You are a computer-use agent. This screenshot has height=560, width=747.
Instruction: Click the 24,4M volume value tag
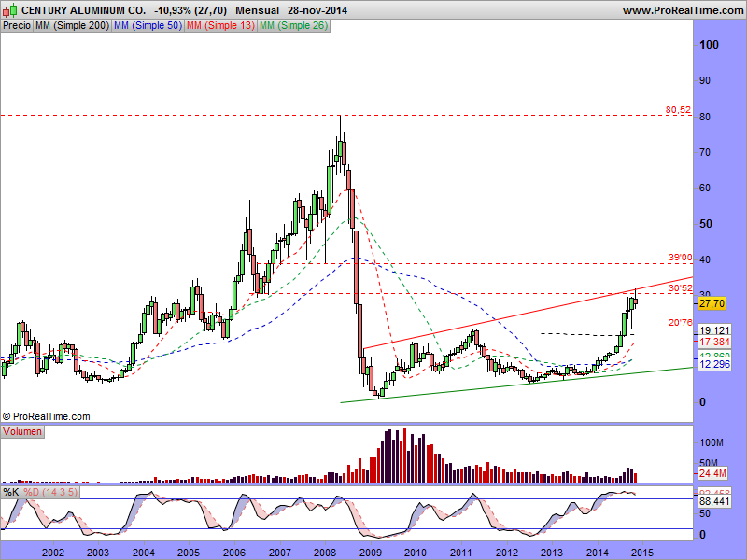[x=713, y=474]
